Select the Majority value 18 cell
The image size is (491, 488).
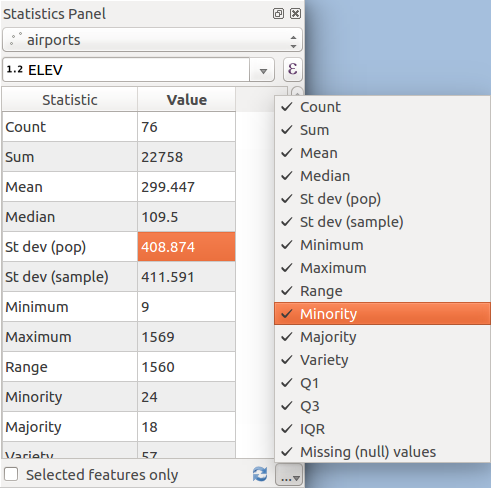point(186,427)
